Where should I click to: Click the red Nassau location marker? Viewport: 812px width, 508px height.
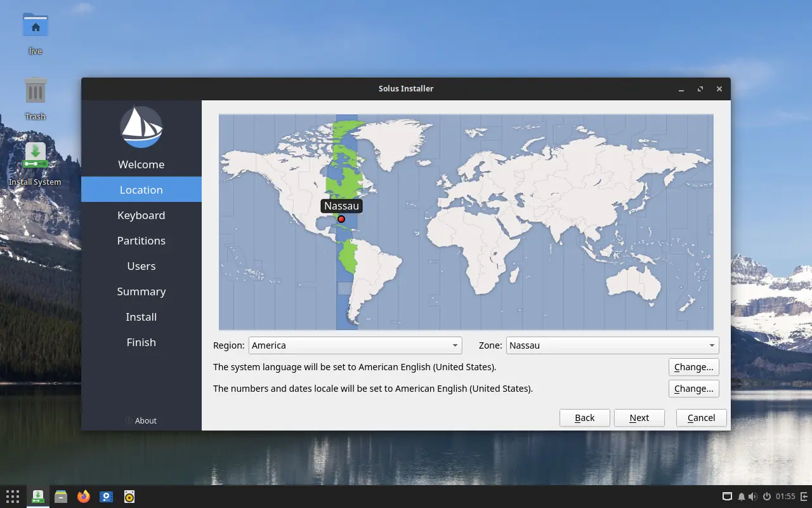(341, 219)
